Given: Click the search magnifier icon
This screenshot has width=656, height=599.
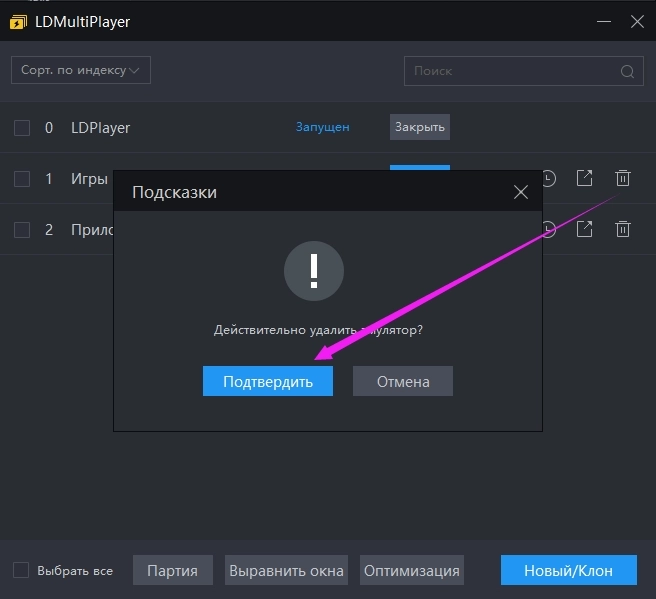Looking at the screenshot, I should 627,71.
